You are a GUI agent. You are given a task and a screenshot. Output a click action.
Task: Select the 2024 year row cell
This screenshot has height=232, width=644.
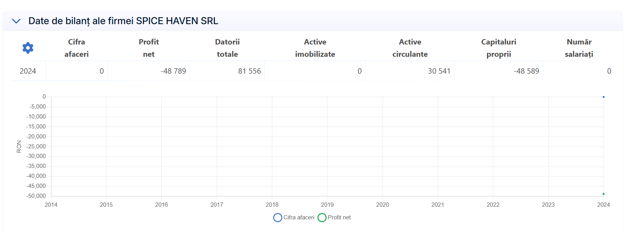coord(28,71)
